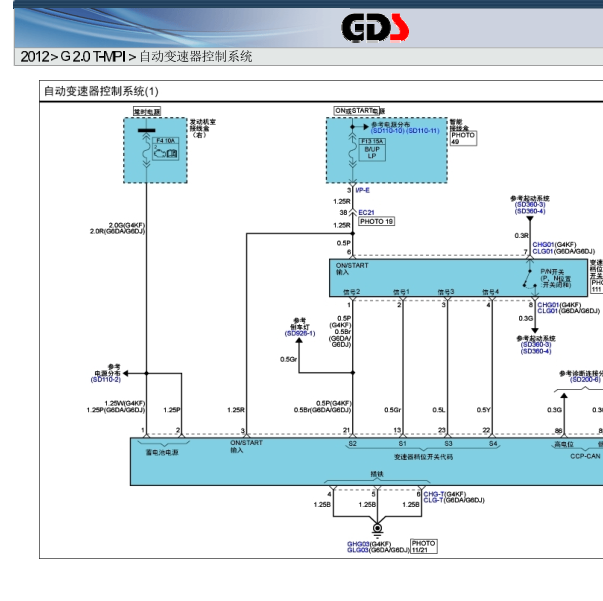Click the CCP-CAN label
The width and height of the screenshot is (603, 601).
585,456
